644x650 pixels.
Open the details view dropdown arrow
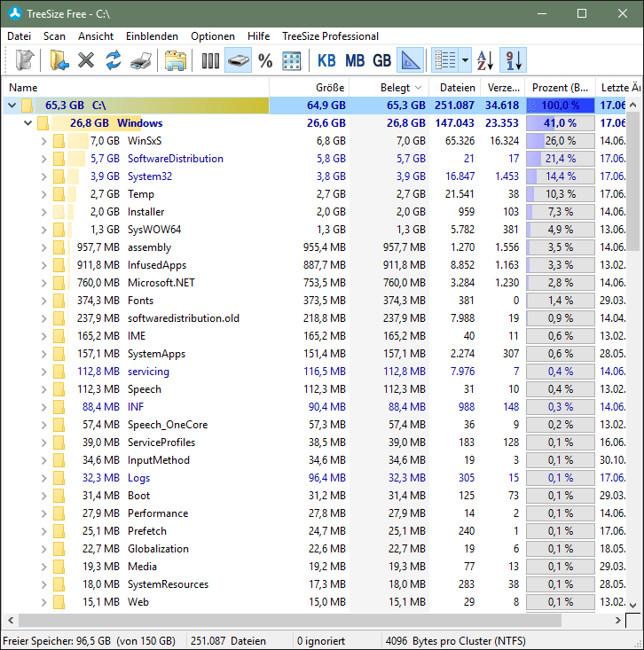[x=466, y=60]
